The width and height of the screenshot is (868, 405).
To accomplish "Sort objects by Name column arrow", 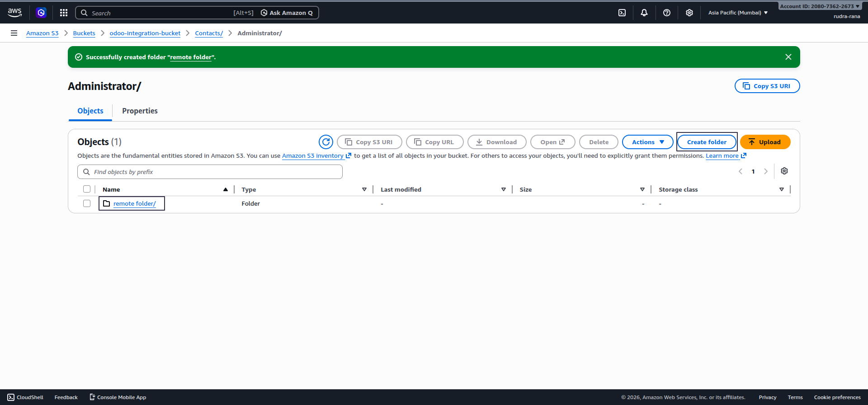I will 226,189.
